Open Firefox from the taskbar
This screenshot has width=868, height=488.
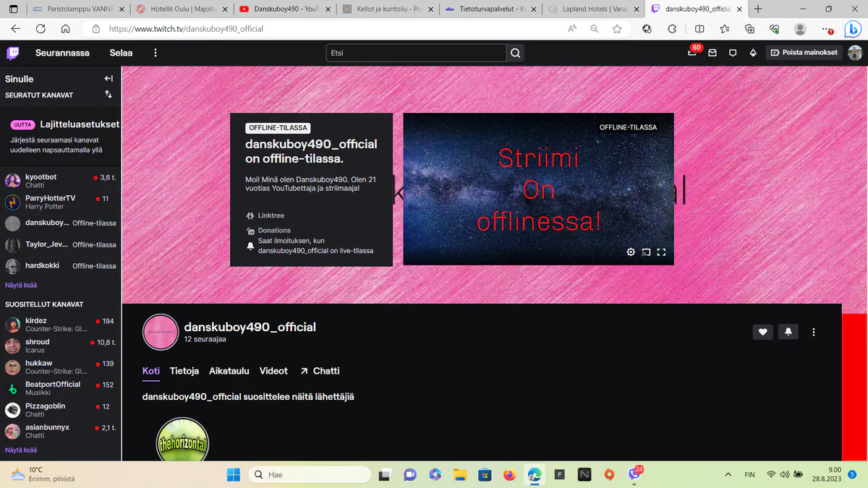click(509, 475)
